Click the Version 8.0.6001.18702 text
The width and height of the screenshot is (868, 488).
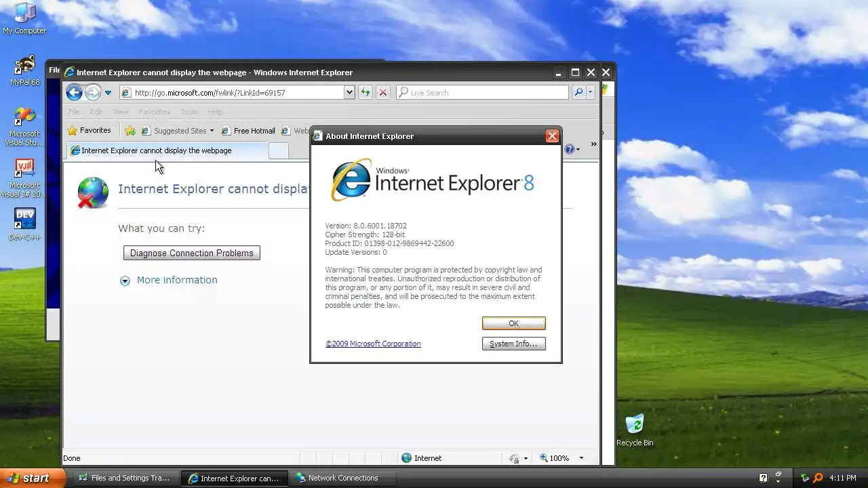(366, 226)
